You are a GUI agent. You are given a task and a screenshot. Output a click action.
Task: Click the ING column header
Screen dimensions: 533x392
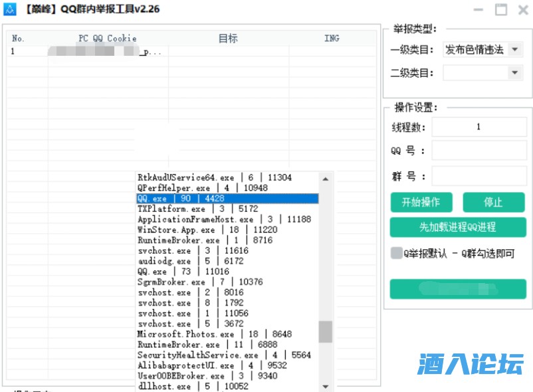click(x=332, y=39)
